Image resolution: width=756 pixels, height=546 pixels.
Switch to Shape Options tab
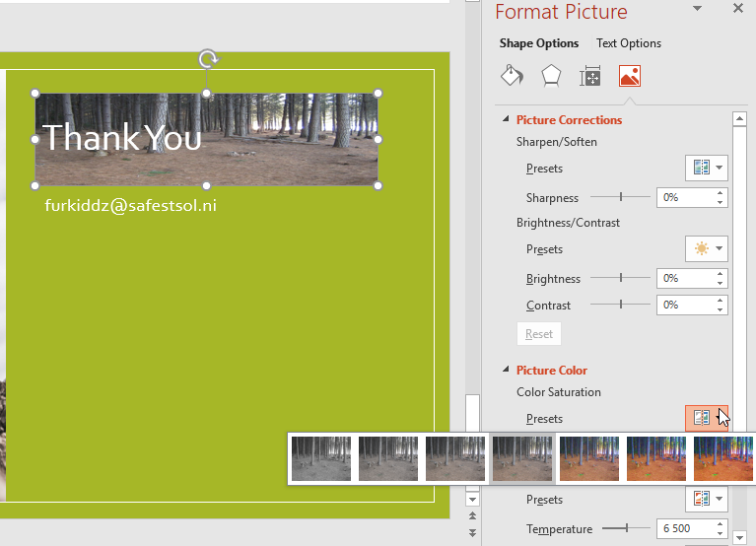pos(539,43)
